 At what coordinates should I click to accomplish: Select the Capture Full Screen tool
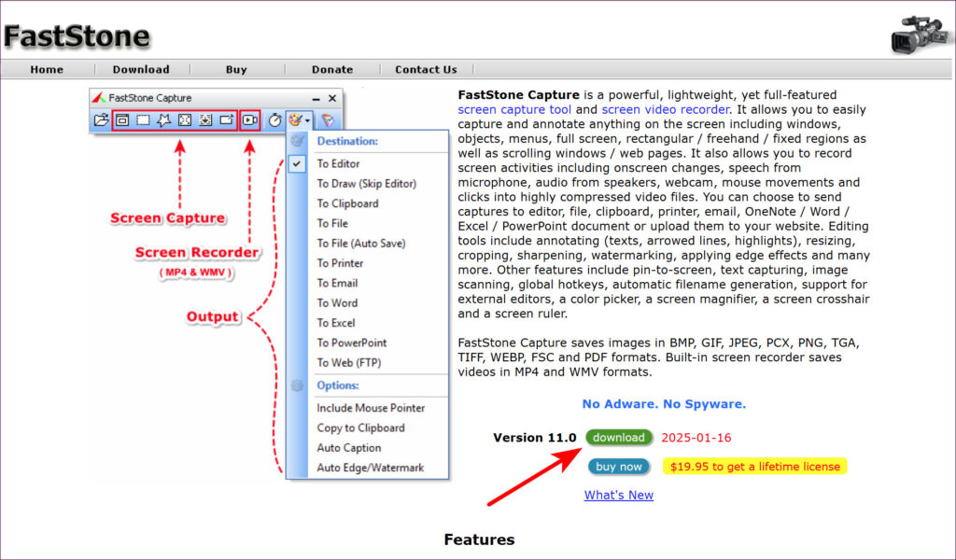185,120
